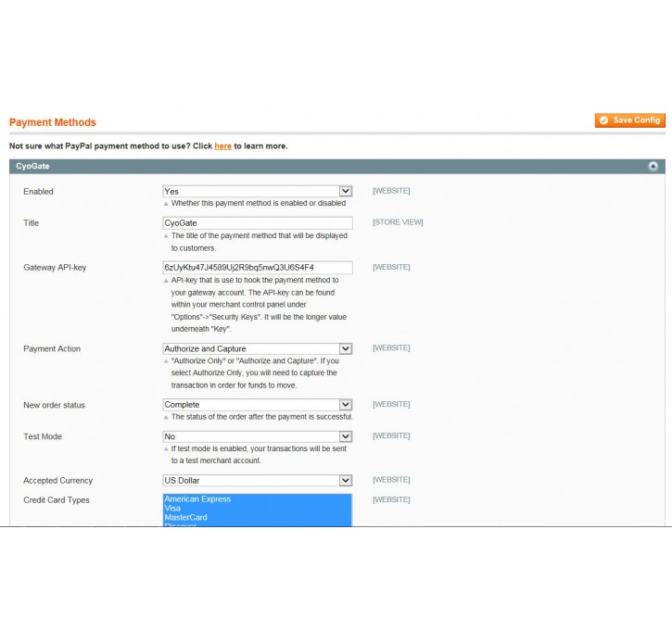Click the Payment Action label
This screenshot has width=672, height=630.
[x=51, y=349]
